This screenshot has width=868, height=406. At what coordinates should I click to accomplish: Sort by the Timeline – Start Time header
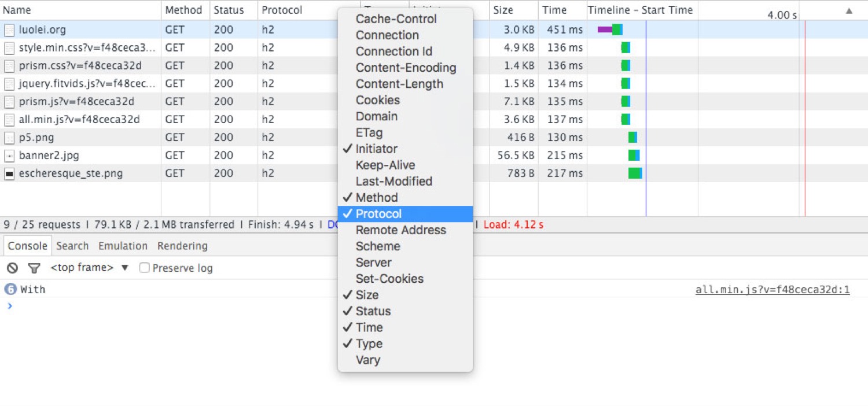(640, 10)
